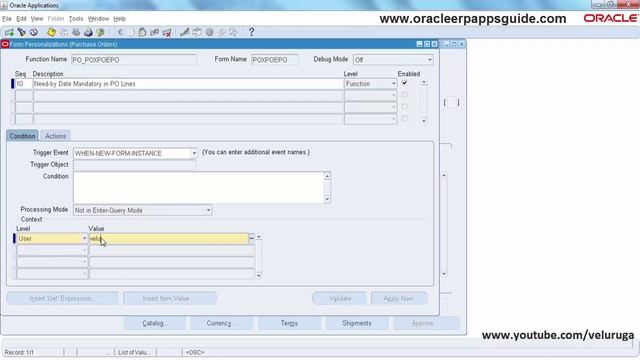Viewport: 640px width, 360px height.
Task: Click the Paste clipboard icon
Action: pyautogui.click(x=142, y=32)
